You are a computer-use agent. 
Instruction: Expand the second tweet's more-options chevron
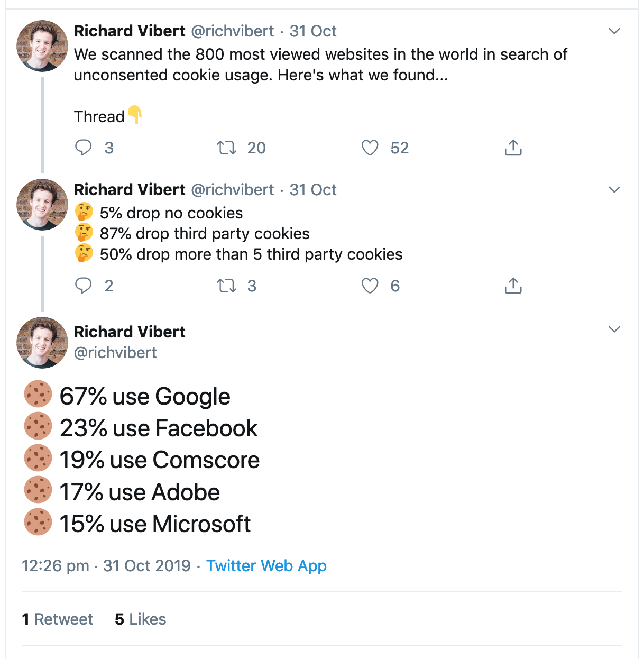[x=614, y=190]
